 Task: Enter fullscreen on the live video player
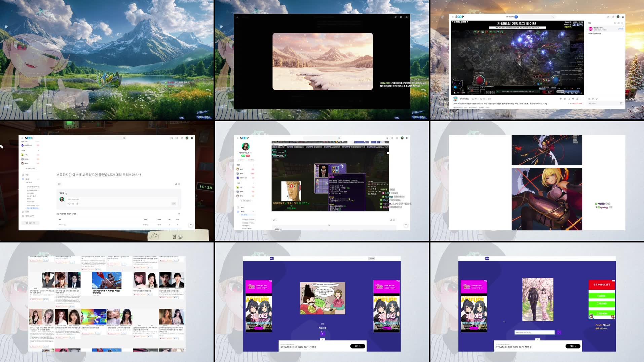pos(580,93)
